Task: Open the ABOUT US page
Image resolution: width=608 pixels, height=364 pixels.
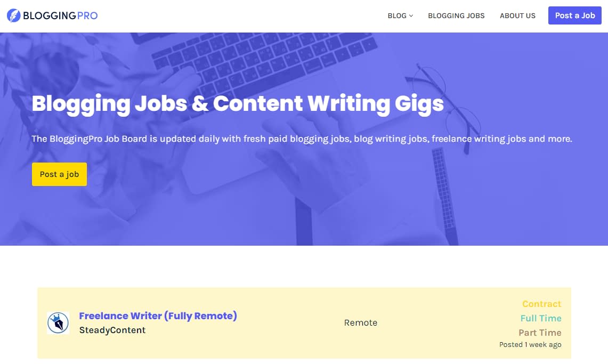Action: click(x=517, y=16)
